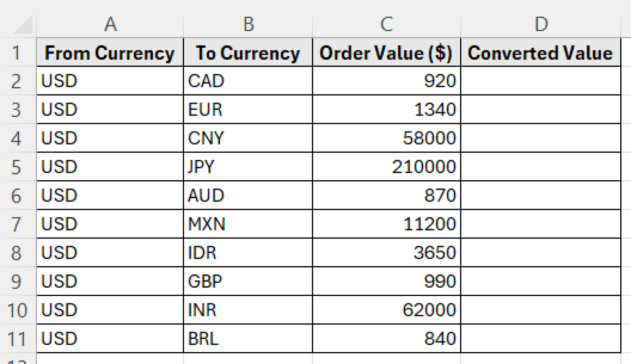Select the JPY cell
Image resolution: width=631 pixels, height=364 pixels.
pyautogui.click(x=246, y=166)
